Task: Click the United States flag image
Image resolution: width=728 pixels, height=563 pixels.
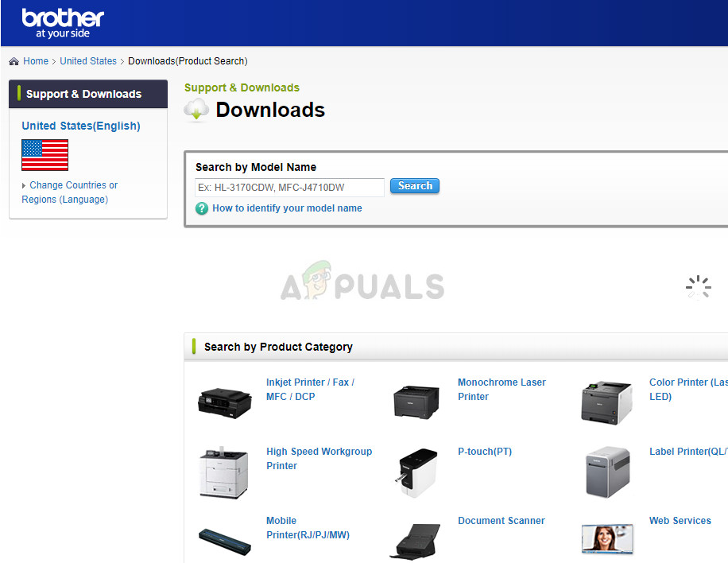Action: [45, 155]
